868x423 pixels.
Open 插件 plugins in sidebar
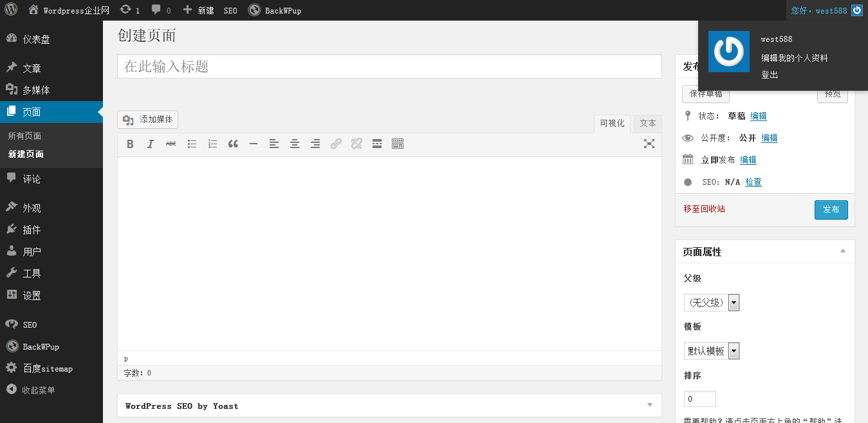coord(51,230)
